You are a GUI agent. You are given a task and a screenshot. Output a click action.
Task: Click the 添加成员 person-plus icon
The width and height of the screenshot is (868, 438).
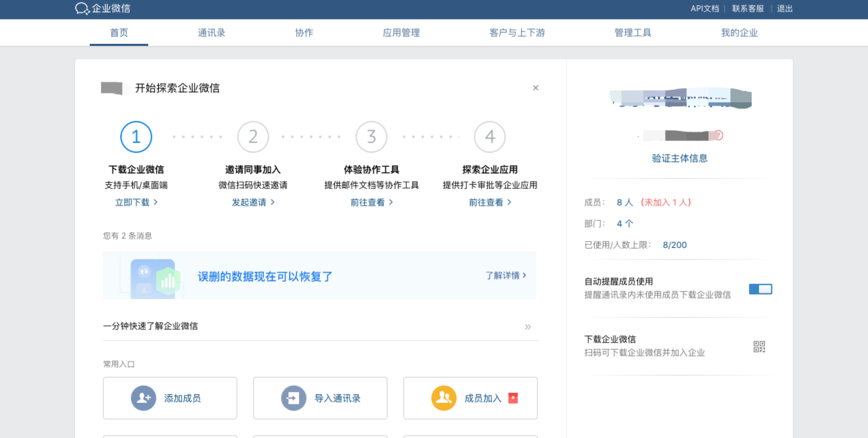pos(143,398)
